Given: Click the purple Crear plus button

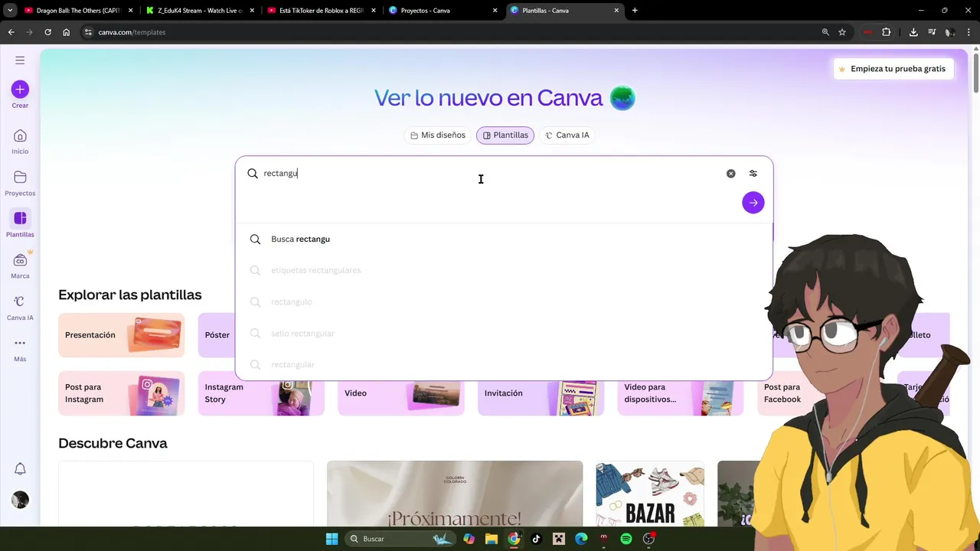Looking at the screenshot, I should [x=20, y=90].
